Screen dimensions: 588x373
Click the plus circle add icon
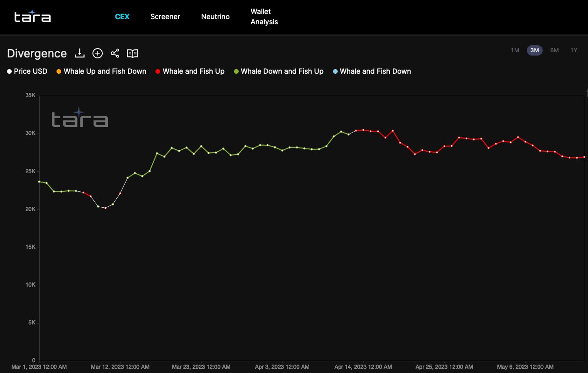(x=97, y=53)
